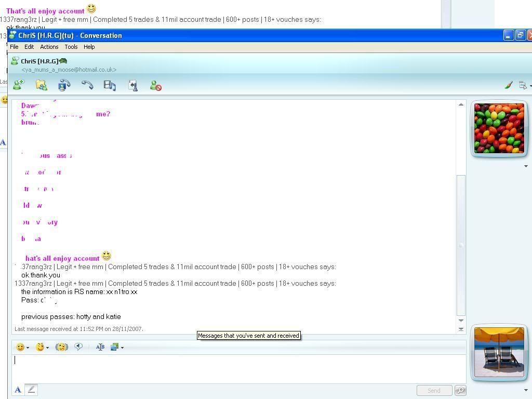The width and height of the screenshot is (532, 399).
Task: Jump to bottom of conversation arrow
Action: tap(461, 329)
